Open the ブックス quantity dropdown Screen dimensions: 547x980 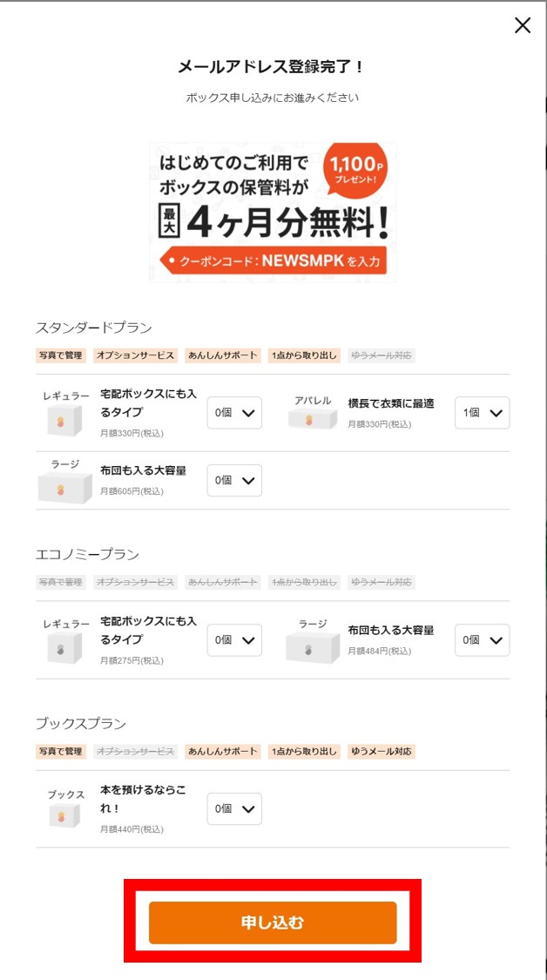[x=234, y=808]
